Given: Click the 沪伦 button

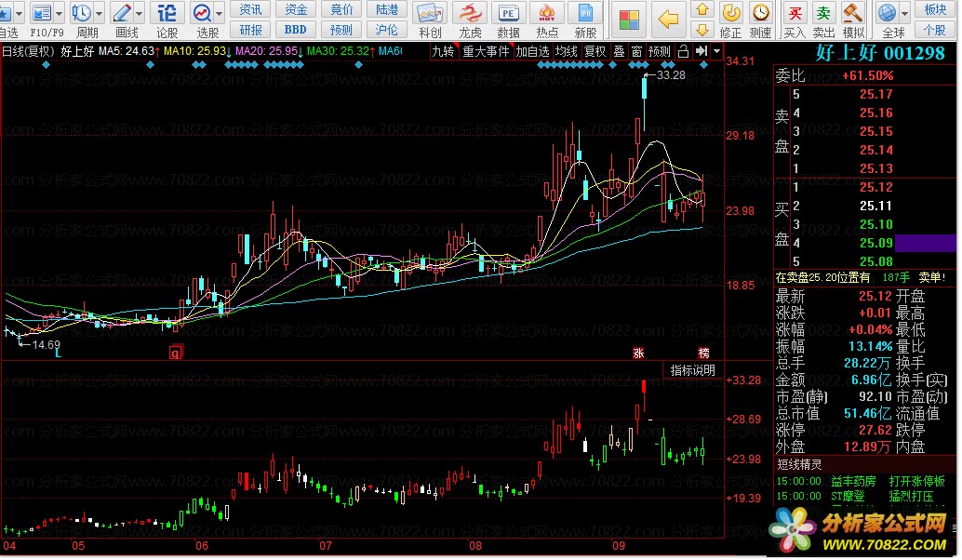Looking at the screenshot, I should coord(386,30).
